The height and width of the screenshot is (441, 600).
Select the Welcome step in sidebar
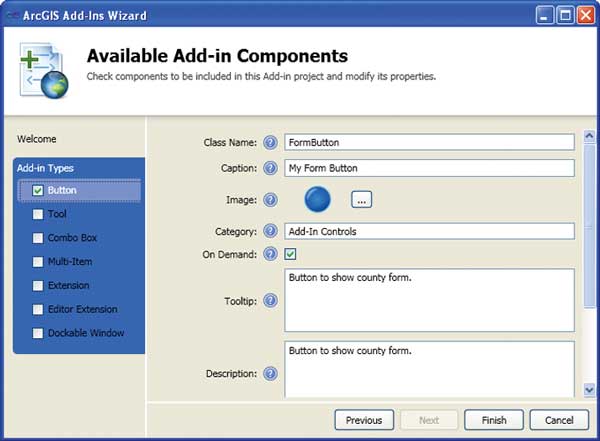(37, 139)
